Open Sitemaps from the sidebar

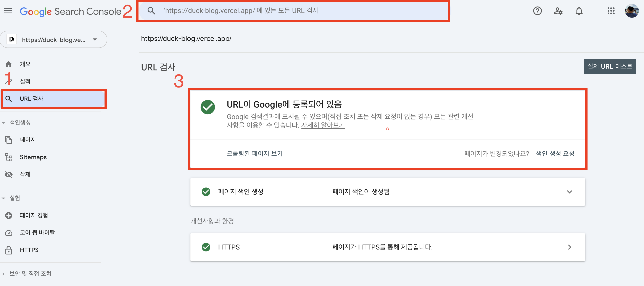pos(33,157)
